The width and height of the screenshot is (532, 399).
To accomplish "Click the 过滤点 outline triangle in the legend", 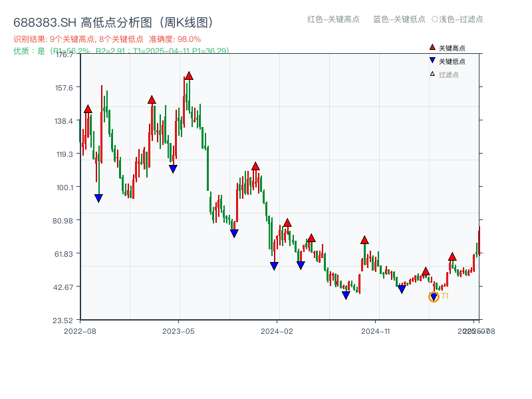I will pos(432,73).
